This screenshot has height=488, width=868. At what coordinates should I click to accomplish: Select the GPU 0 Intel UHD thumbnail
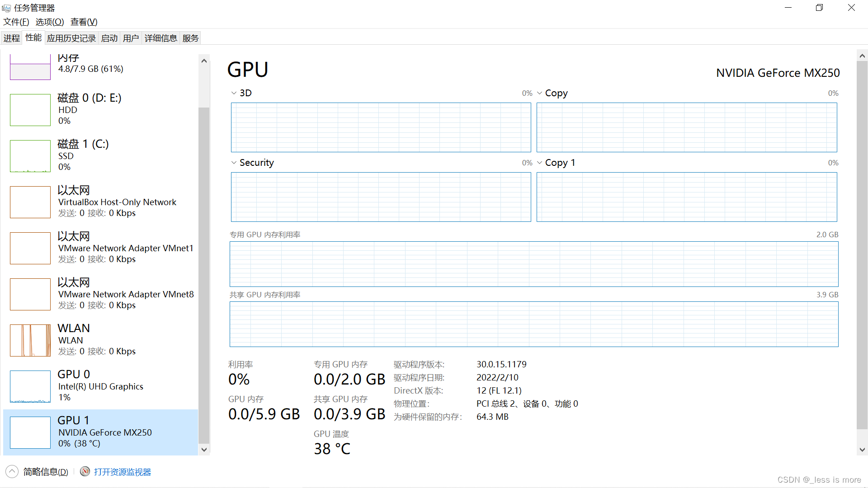tap(30, 386)
